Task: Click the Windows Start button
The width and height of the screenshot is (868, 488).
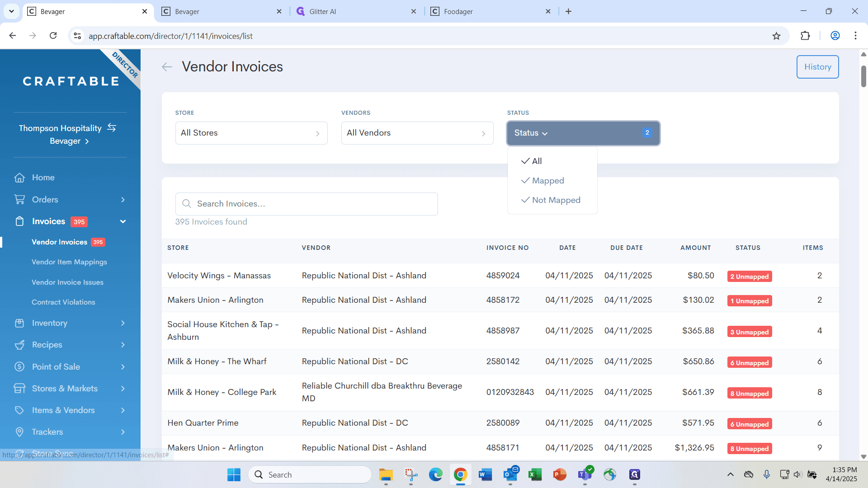Action: [234, 475]
